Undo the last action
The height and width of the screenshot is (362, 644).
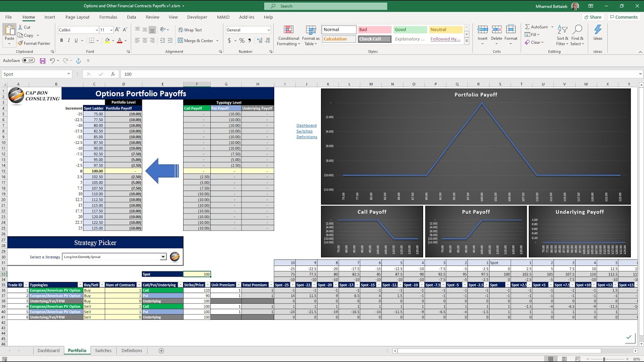(x=52, y=61)
